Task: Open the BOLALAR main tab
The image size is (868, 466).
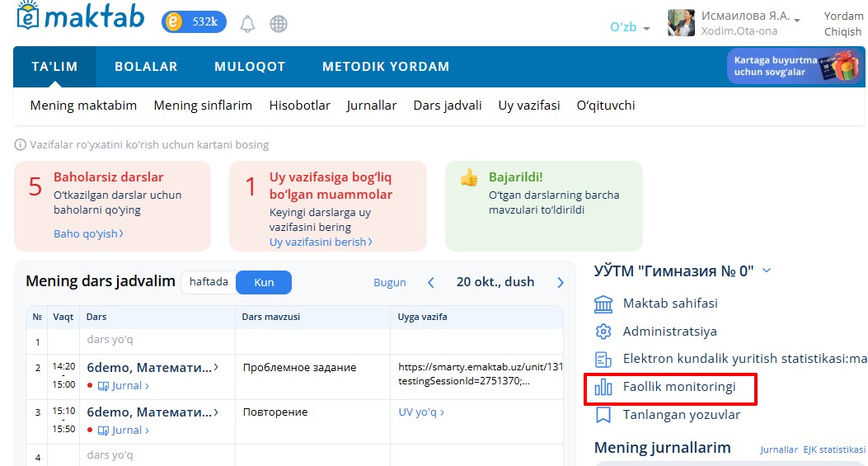Action: pos(146,67)
